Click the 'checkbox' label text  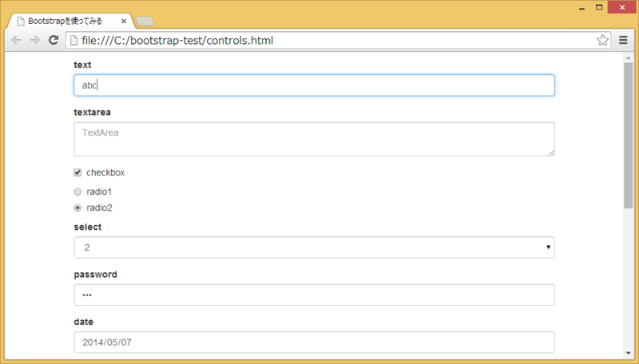click(105, 172)
